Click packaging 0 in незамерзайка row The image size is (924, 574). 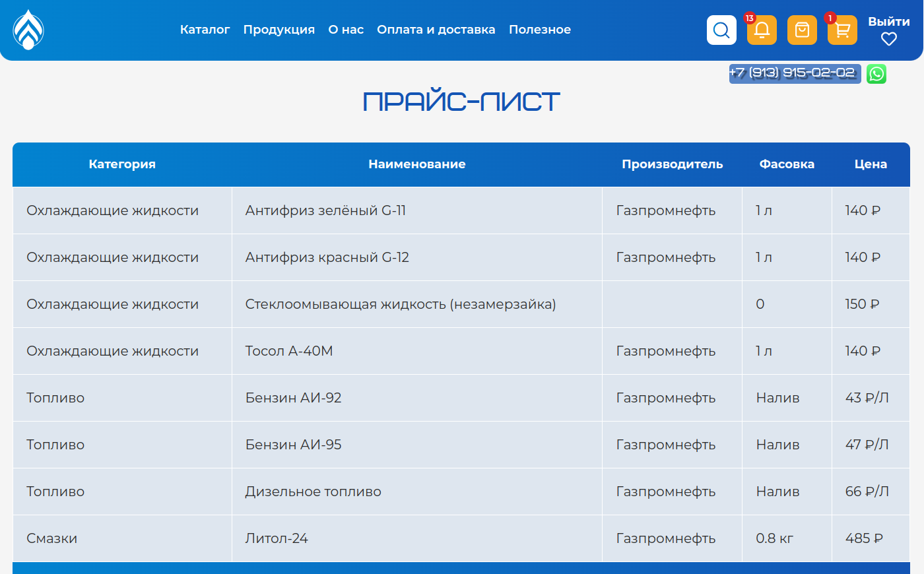pyautogui.click(x=787, y=304)
